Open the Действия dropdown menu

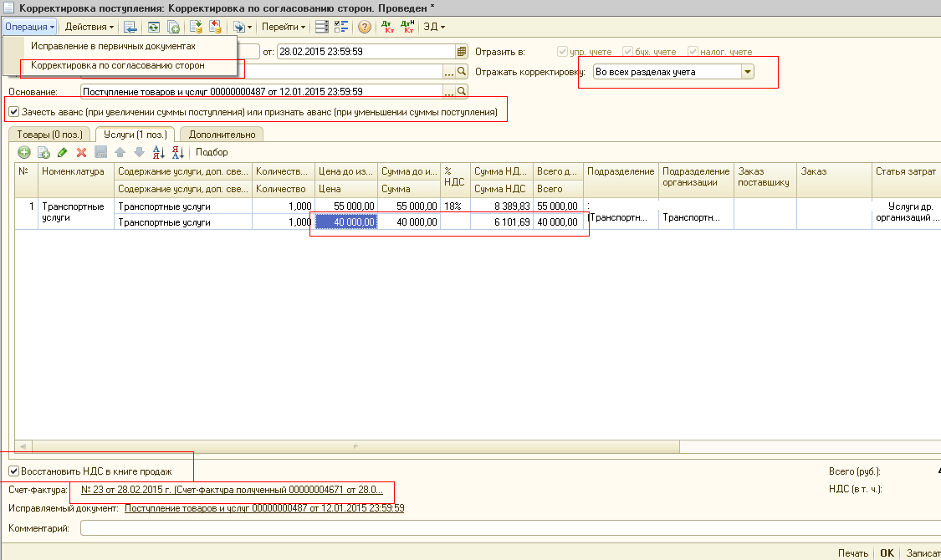tap(89, 27)
